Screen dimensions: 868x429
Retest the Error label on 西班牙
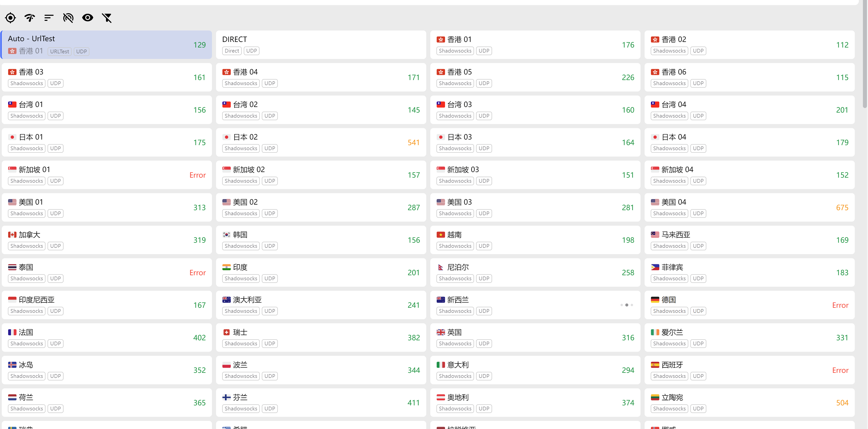coord(840,370)
